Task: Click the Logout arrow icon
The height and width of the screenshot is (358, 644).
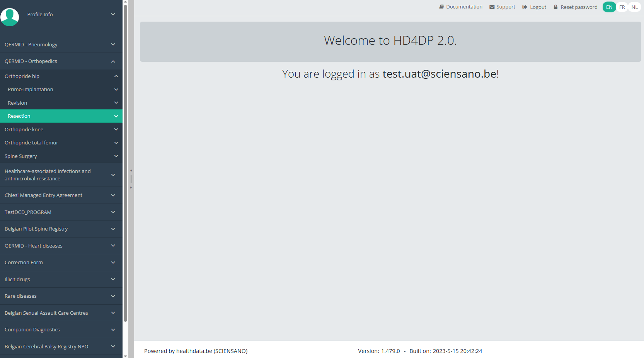Action: pyautogui.click(x=525, y=7)
